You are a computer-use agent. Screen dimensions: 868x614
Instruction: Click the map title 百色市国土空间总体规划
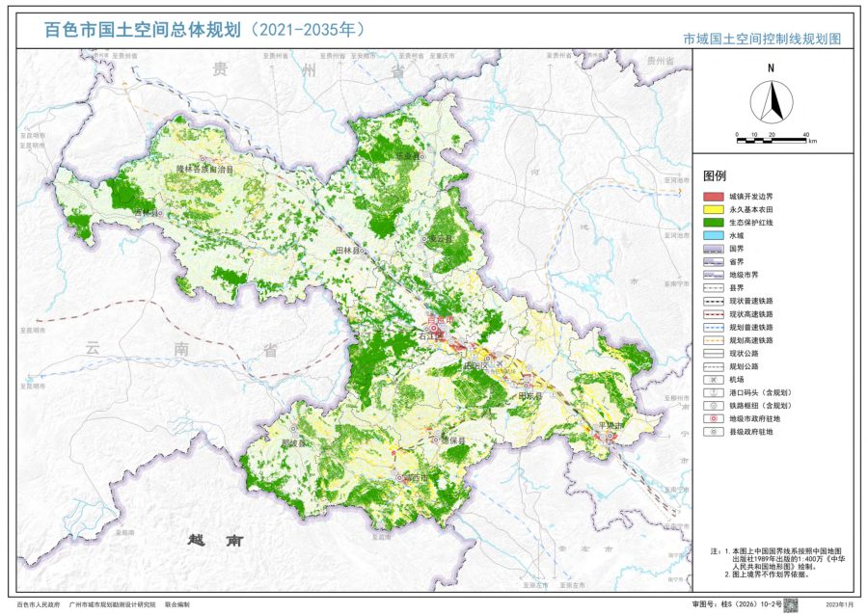click(x=143, y=29)
